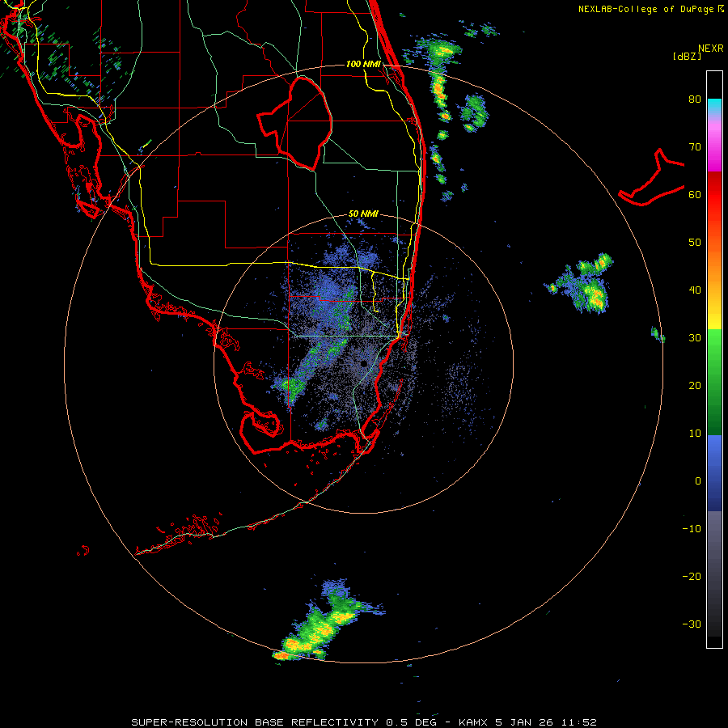Select the 100 NMI range ring label
Screen dimensions: 728x728
(363, 64)
